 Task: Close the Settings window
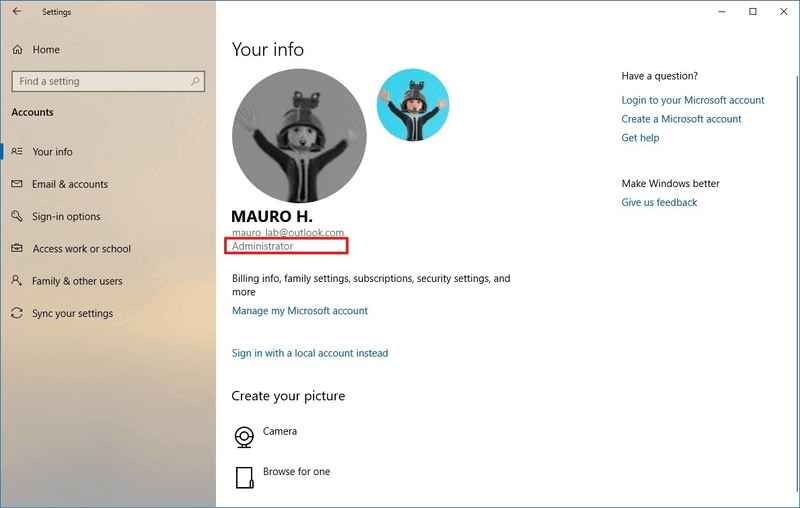coord(784,11)
